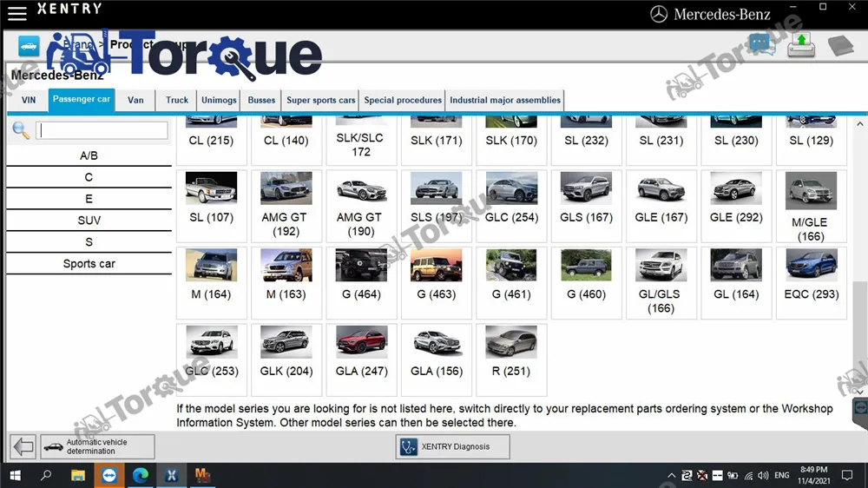The width and height of the screenshot is (868, 488).
Task: Switch to the Truck tab
Action: pyautogui.click(x=177, y=100)
